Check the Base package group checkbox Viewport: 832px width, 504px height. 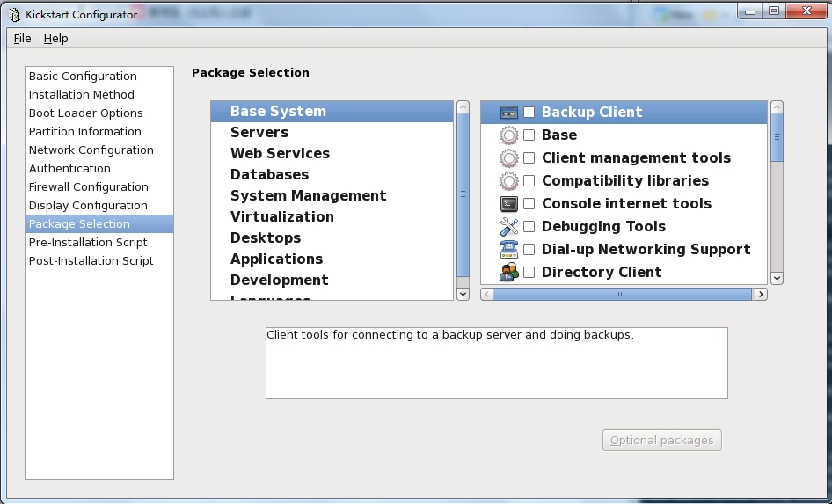coord(529,135)
